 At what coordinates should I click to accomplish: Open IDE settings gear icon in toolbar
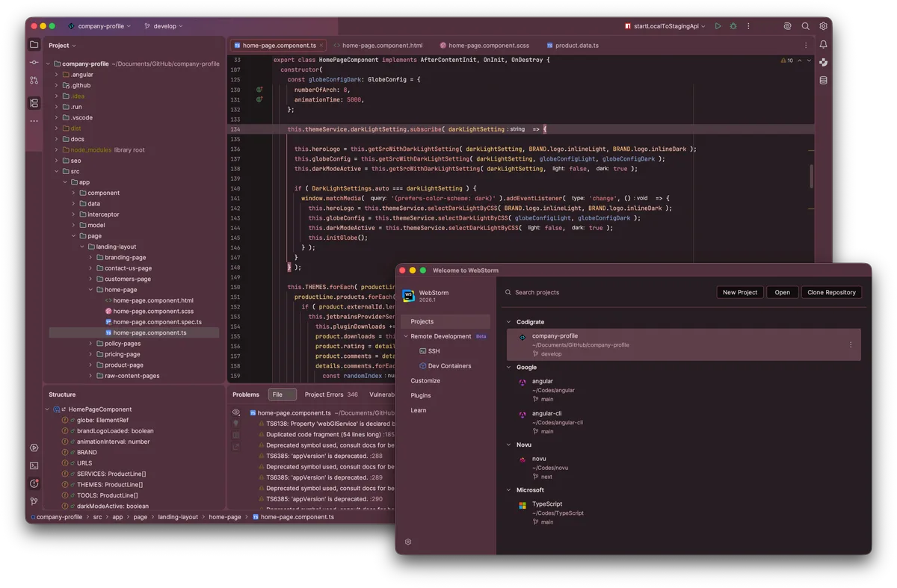pyautogui.click(x=823, y=26)
